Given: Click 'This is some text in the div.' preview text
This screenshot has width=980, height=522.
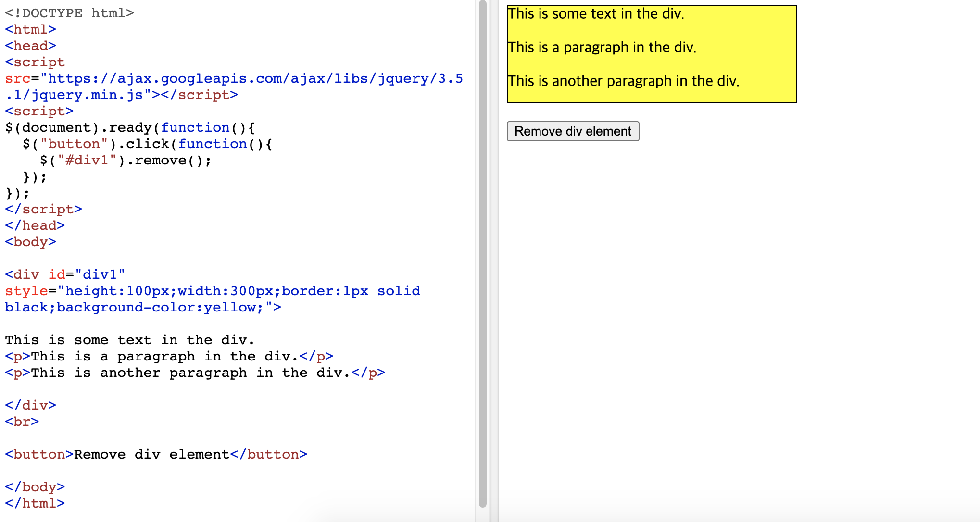Looking at the screenshot, I should click(x=595, y=14).
